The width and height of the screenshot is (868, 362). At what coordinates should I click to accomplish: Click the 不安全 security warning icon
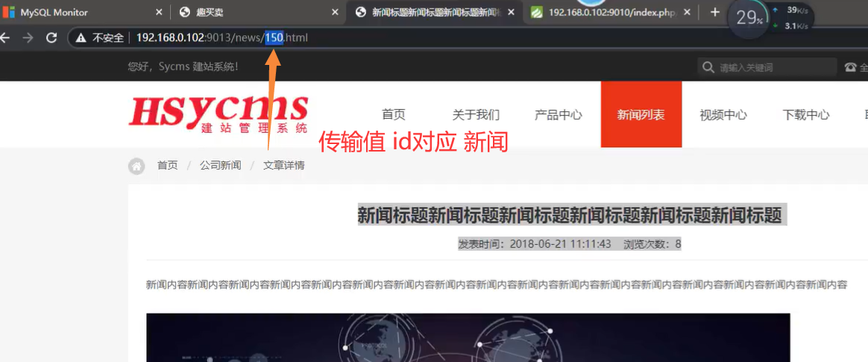tap(81, 38)
